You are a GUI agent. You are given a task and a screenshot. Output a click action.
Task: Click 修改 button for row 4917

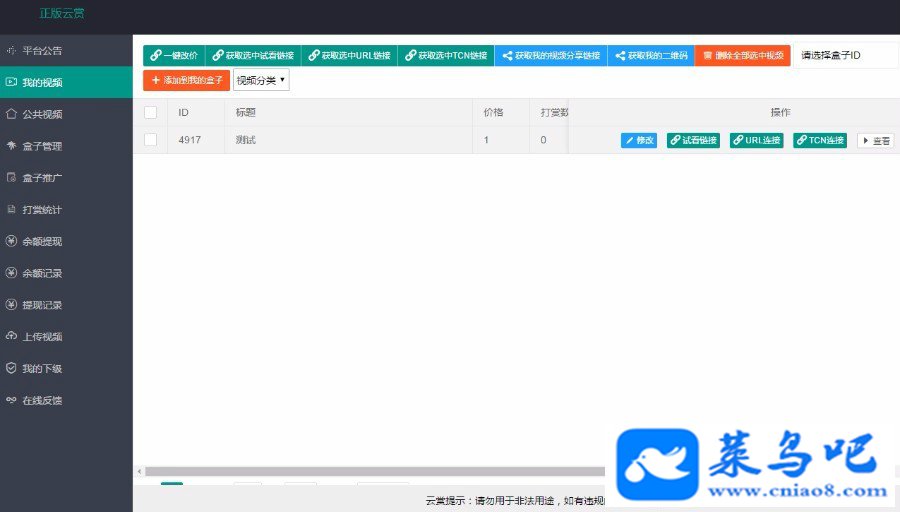tap(639, 140)
